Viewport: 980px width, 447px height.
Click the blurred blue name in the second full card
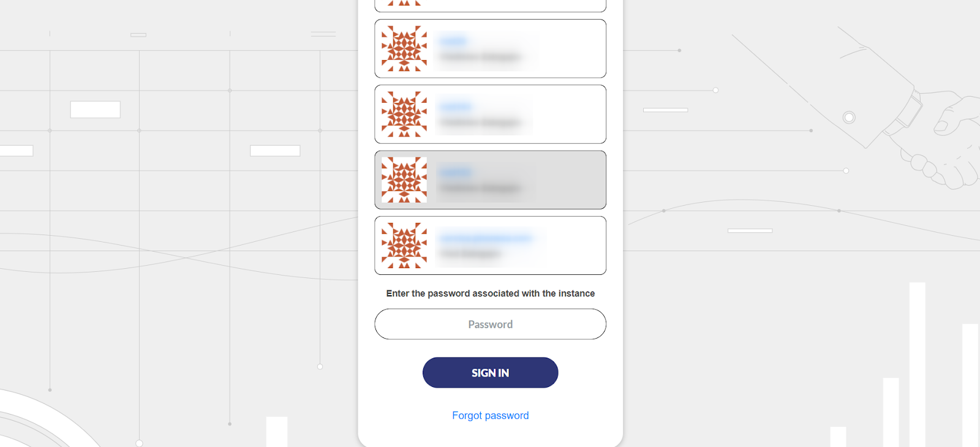coord(456,107)
